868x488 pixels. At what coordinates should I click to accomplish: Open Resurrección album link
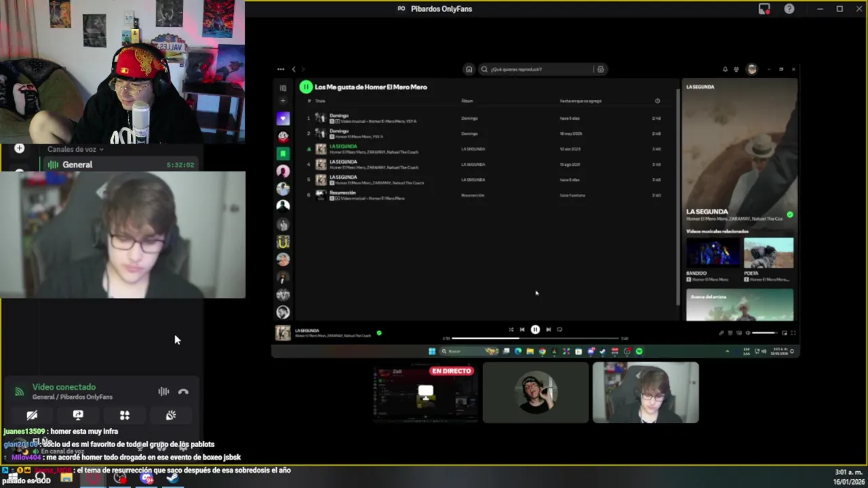point(473,195)
